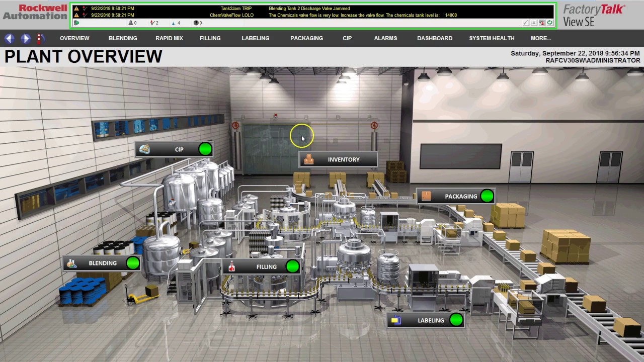The width and height of the screenshot is (644, 362).
Task: Click the RAFCV30SW\ADMINISTRATOR user label
Action: point(593,60)
